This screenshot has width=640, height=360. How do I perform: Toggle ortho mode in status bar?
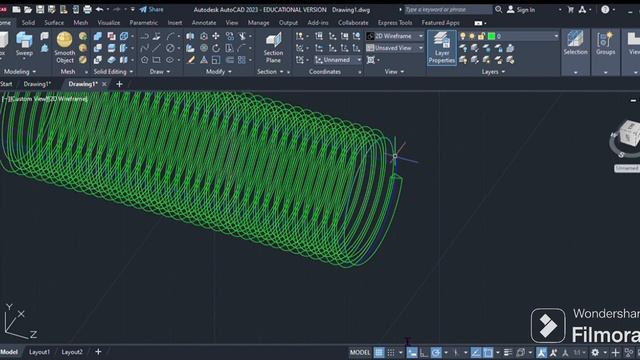[424, 353]
